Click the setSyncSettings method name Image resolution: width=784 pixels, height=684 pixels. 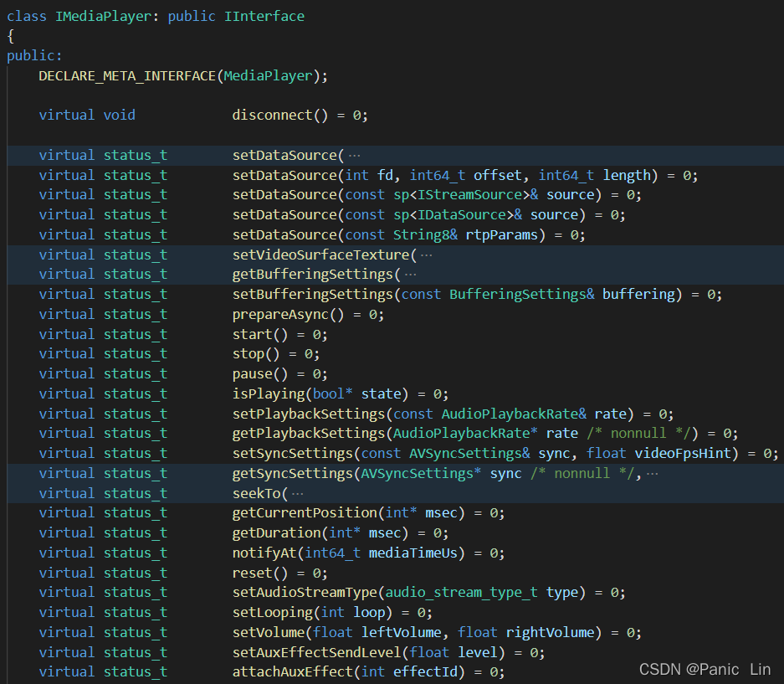point(293,454)
